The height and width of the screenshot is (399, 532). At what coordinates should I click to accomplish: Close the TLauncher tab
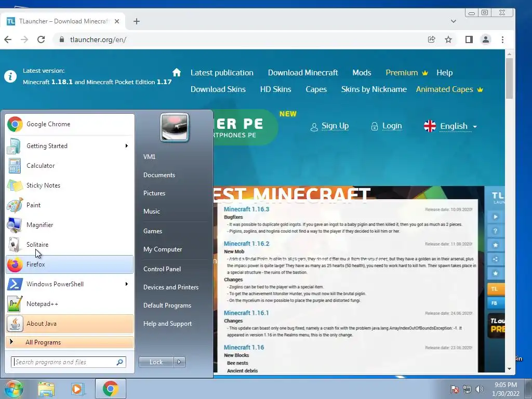pyautogui.click(x=117, y=21)
